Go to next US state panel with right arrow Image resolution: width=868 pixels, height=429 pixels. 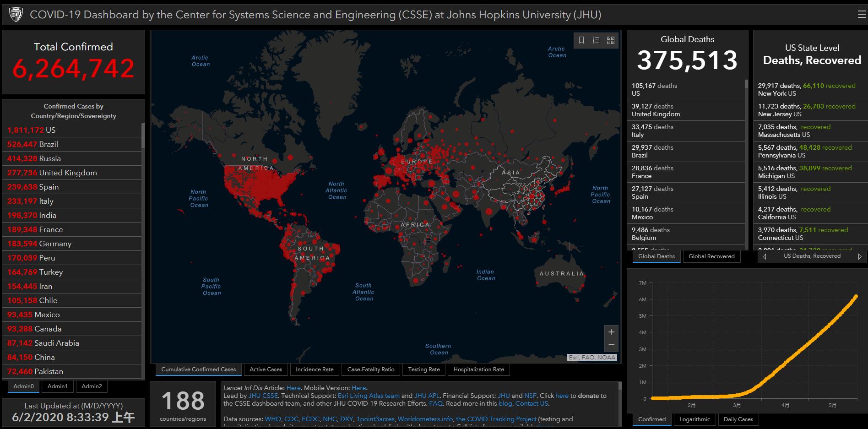pyautogui.click(x=859, y=256)
